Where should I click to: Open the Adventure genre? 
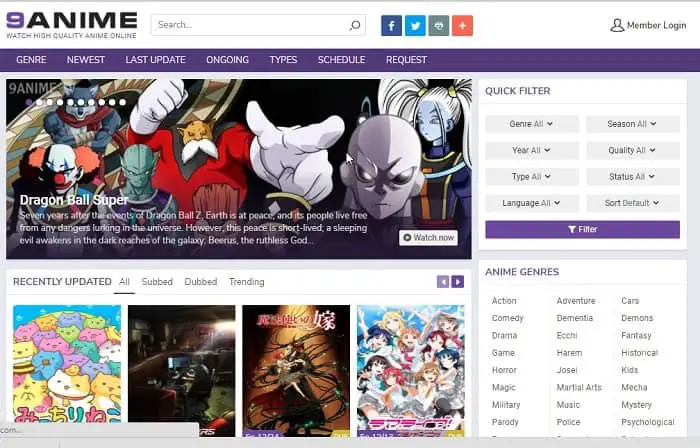[x=576, y=301]
